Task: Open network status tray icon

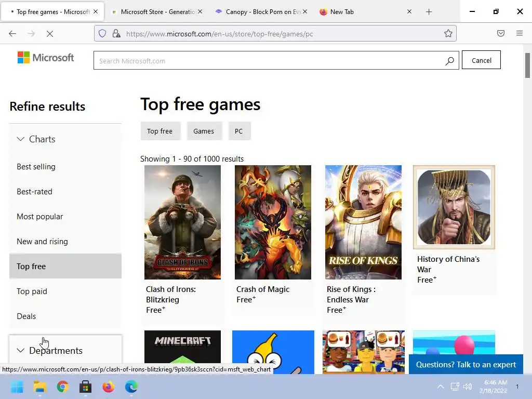Action: click(x=455, y=387)
